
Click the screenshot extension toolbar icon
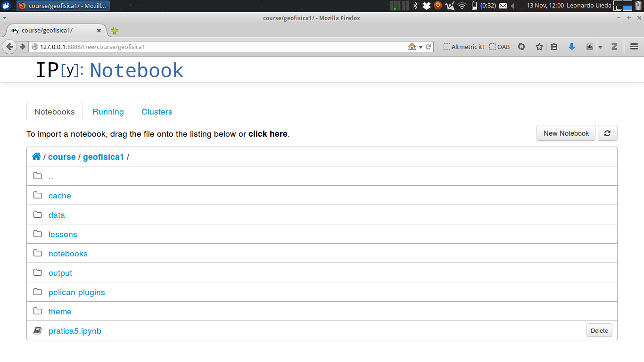tap(589, 47)
